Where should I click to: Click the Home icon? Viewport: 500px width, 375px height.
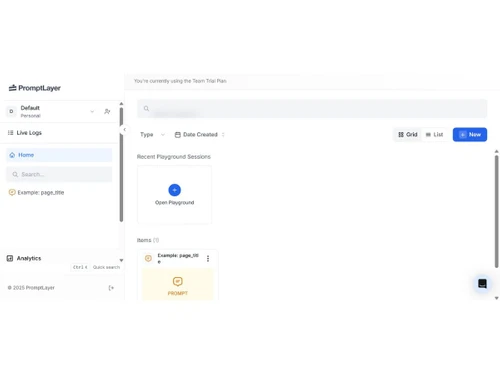[x=12, y=155]
